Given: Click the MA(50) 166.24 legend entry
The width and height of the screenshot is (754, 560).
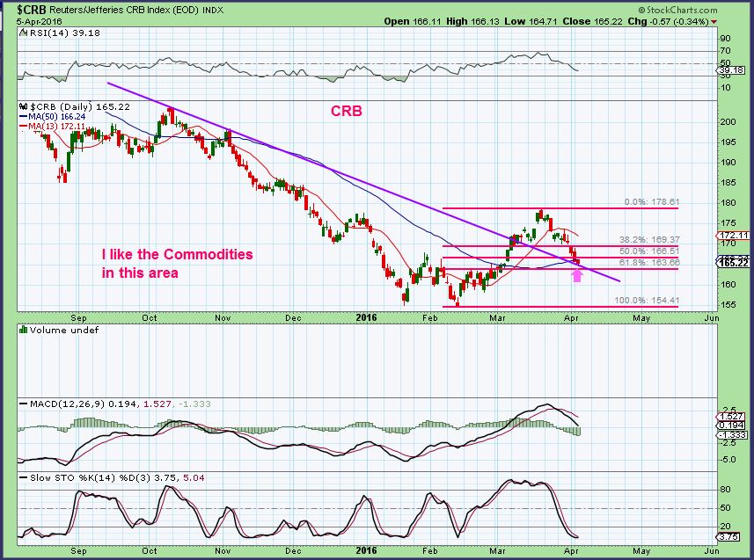Looking at the screenshot, I should click(53, 117).
